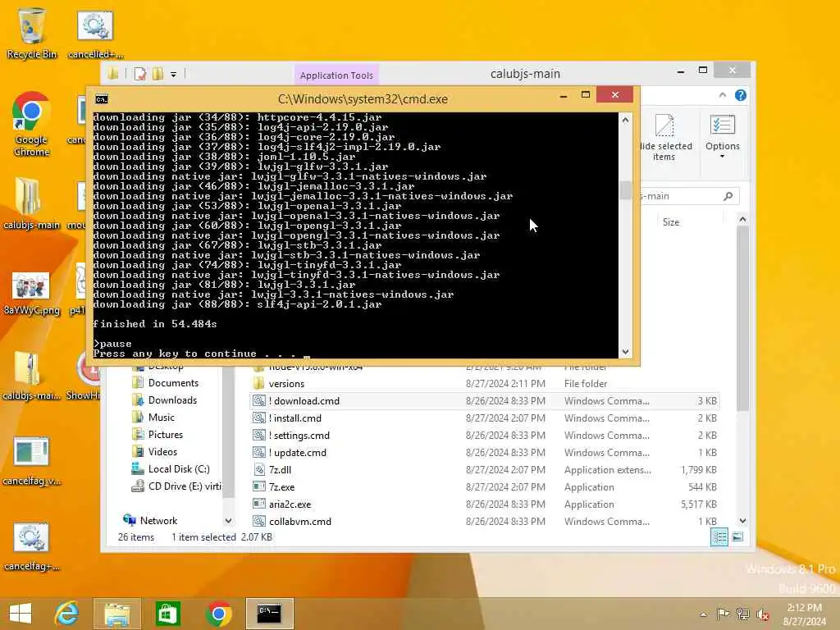Click the navigation pane scroll-down arrow
840x630 pixels.
[228, 520]
